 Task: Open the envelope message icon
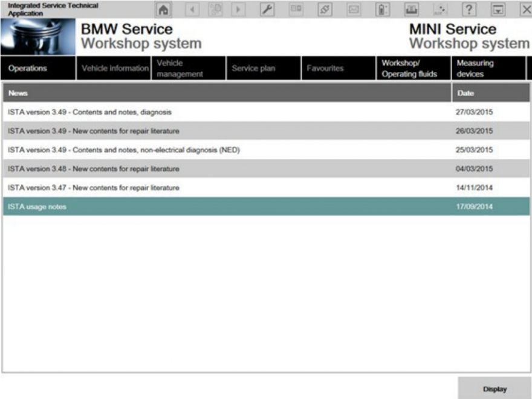click(354, 10)
